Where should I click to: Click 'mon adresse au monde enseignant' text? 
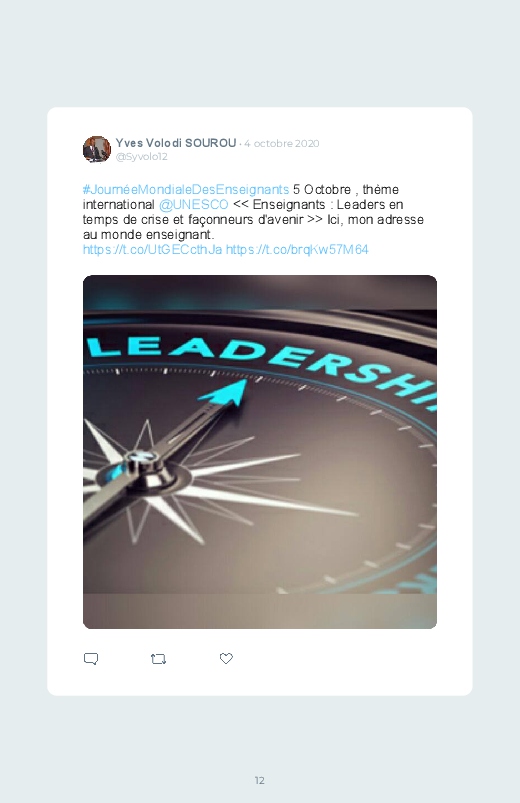coord(254,227)
